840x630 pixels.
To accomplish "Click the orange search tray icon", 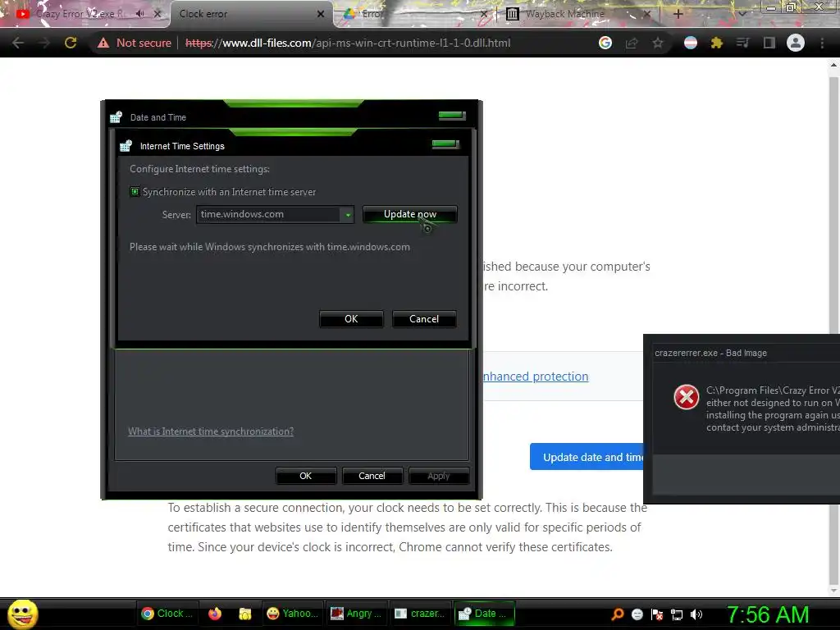I will click(618, 614).
